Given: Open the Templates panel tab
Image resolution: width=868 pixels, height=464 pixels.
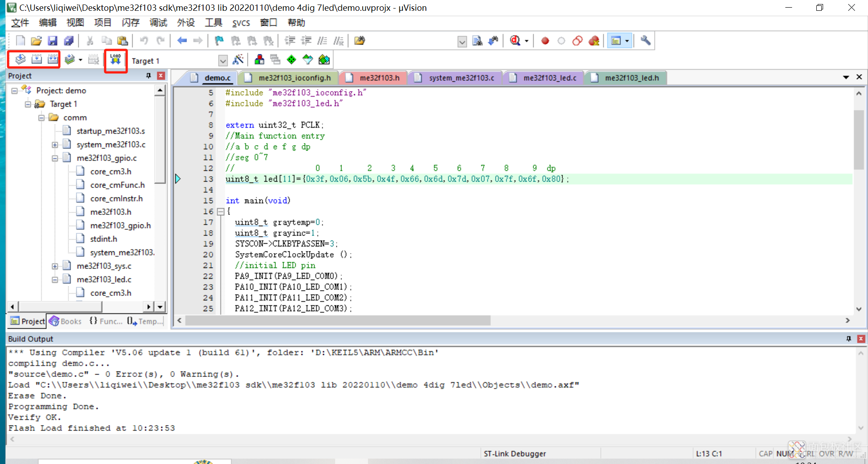Looking at the screenshot, I should coord(145,321).
